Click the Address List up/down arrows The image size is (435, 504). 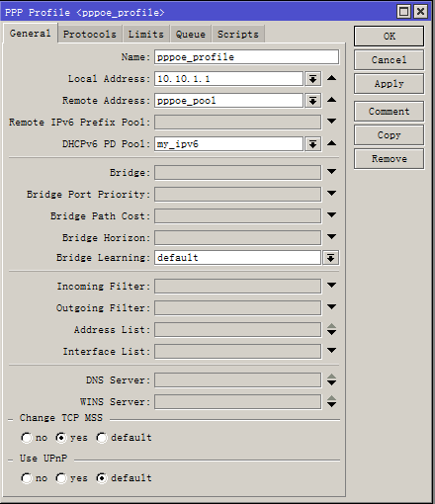(332, 329)
